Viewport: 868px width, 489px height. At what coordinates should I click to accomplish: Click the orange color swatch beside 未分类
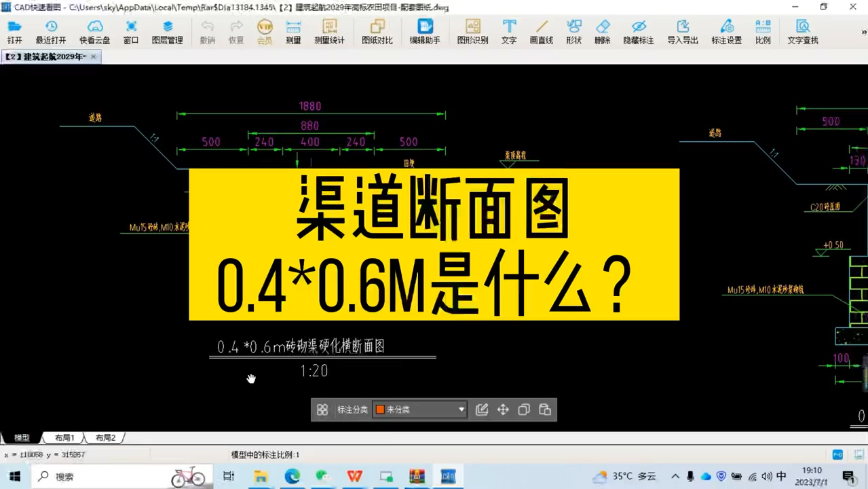[x=379, y=409]
